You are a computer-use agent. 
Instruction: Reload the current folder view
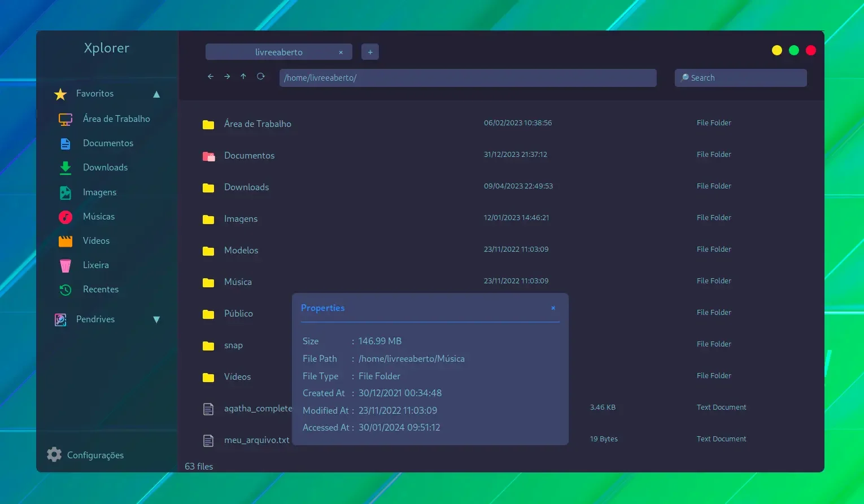(x=261, y=77)
